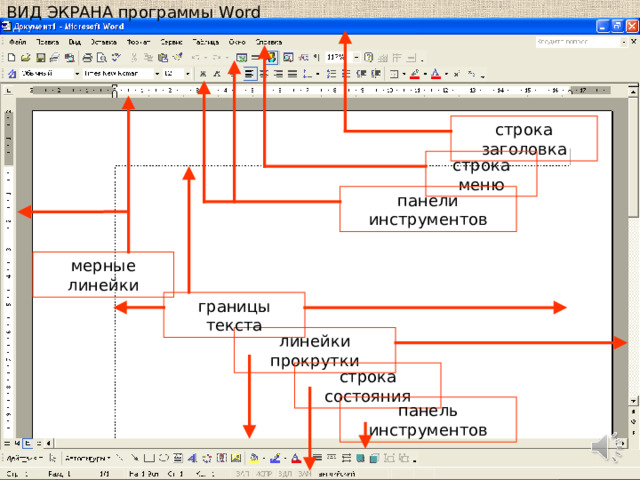Toggle ЗАМ overtype mode indicator
Screen dimensions: 640x480
point(305,474)
